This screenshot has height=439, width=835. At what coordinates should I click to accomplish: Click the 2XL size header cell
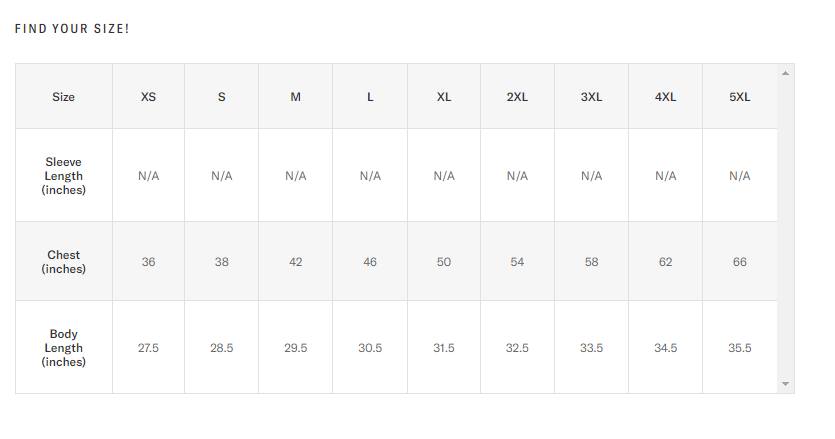pyautogui.click(x=517, y=97)
